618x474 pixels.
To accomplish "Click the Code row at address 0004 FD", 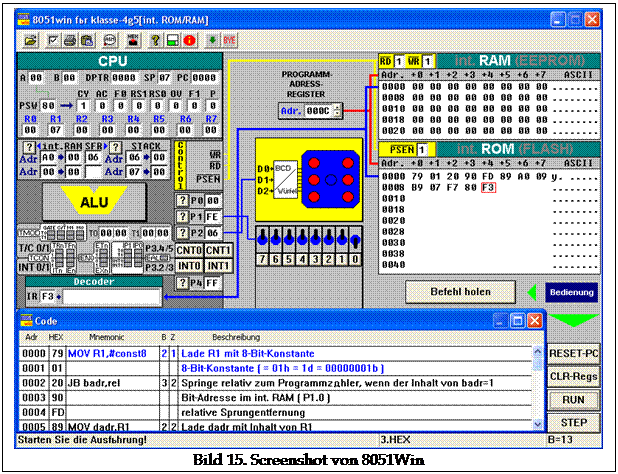I will coord(276,413).
